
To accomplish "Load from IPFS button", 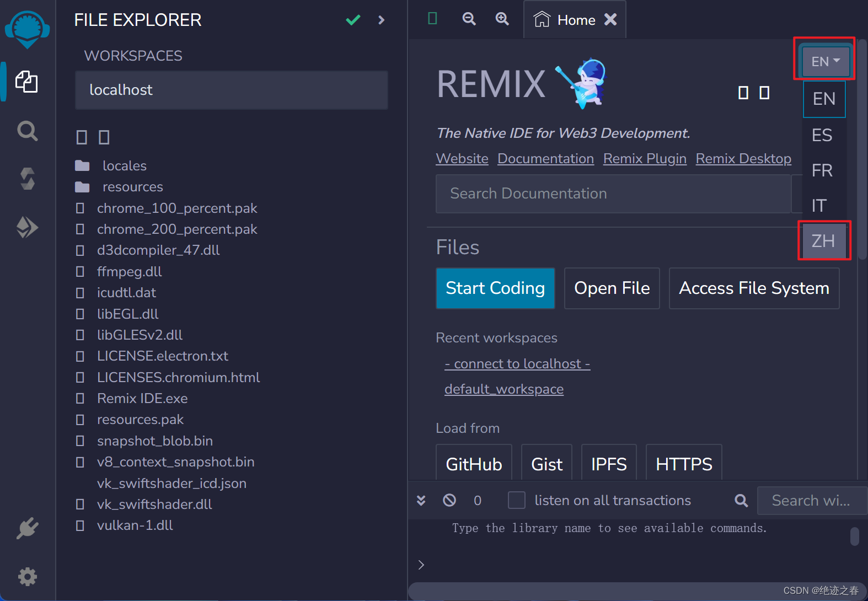I will [609, 463].
